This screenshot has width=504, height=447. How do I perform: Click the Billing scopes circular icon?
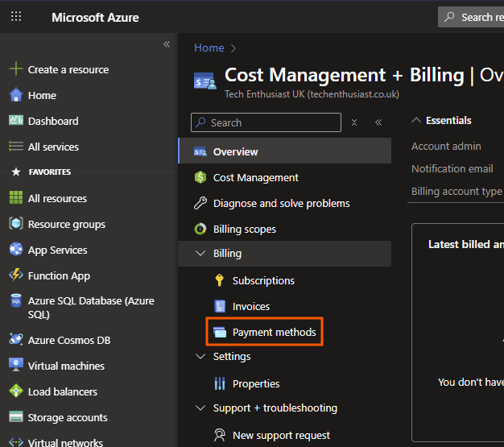pos(200,229)
